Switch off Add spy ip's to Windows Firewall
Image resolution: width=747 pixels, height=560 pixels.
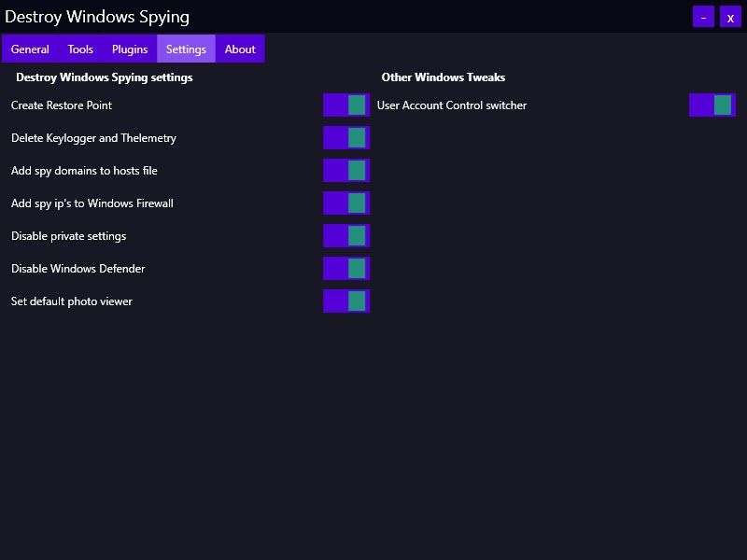click(x=346, y=203)
